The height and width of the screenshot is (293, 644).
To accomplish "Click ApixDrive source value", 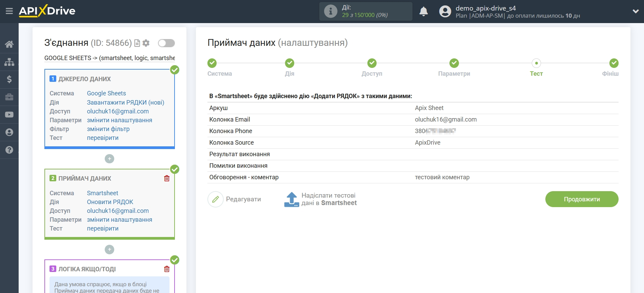I will pos(427,143).
